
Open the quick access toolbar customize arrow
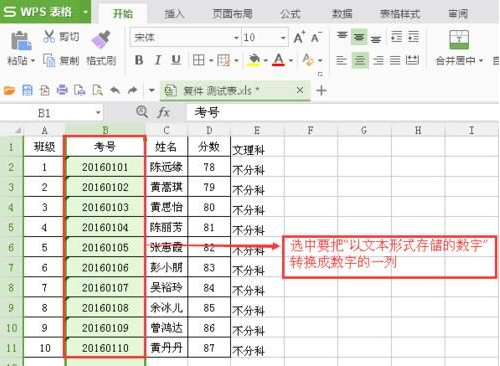click(152, 90)
